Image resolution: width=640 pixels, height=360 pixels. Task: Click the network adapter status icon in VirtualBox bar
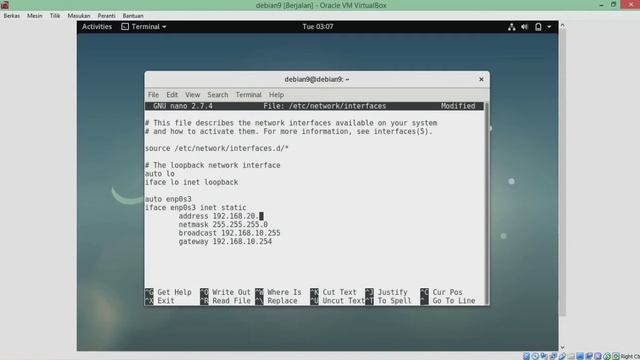pos(553,356)
